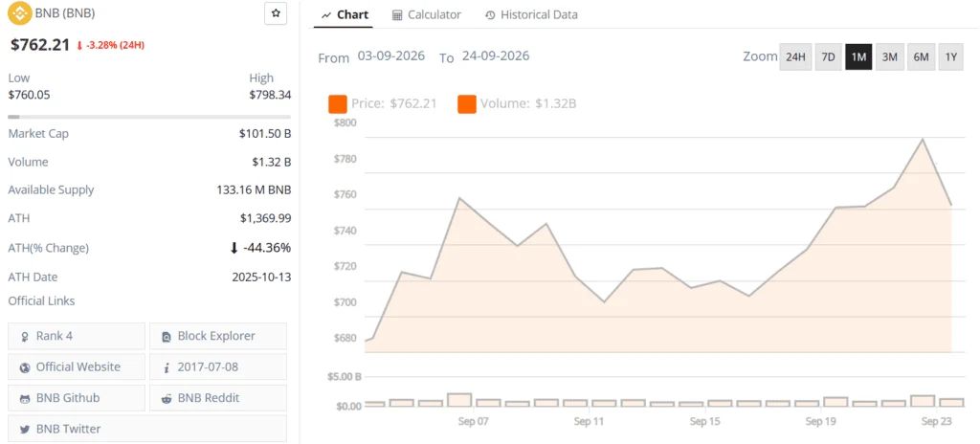Visit the Official Website link
The width and height of the screenshot is (980, 444).
(77, 367)
